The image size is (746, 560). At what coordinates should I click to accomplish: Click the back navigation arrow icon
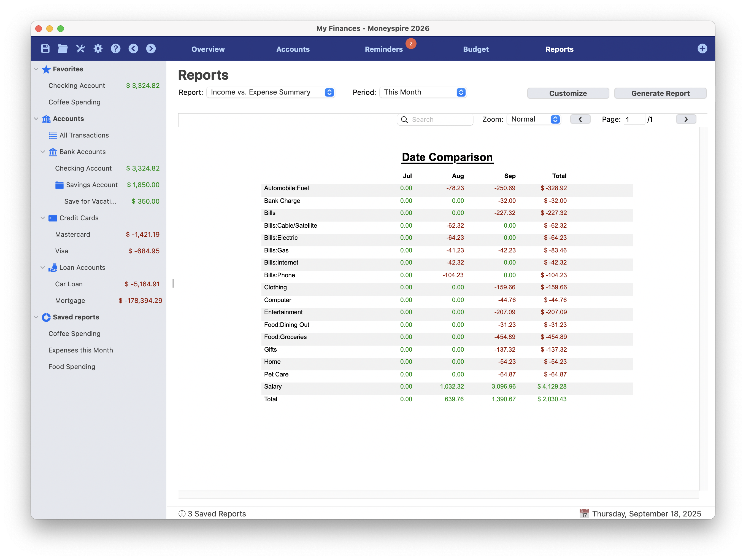pyautogui.click(x=133, y=48)
